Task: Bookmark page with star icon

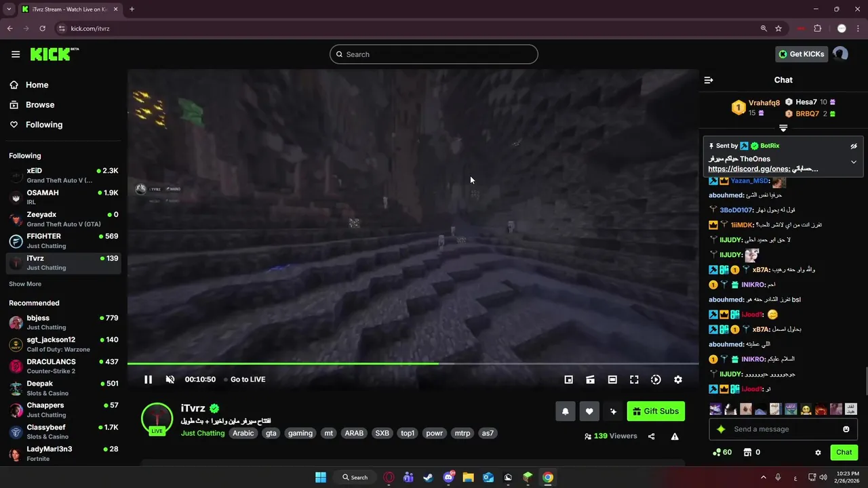Action: (778, 28)
